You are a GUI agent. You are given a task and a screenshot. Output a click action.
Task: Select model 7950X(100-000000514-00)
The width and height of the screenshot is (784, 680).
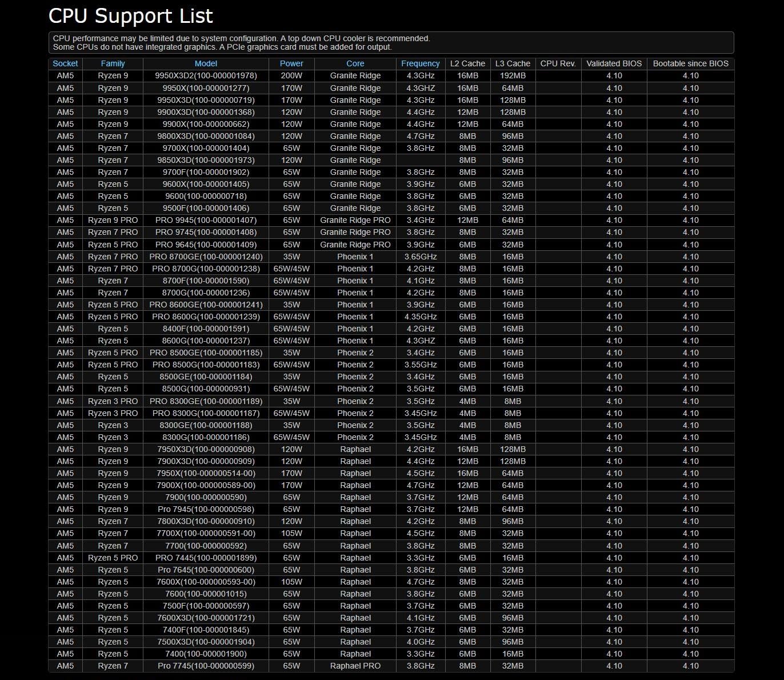point(206,473)
